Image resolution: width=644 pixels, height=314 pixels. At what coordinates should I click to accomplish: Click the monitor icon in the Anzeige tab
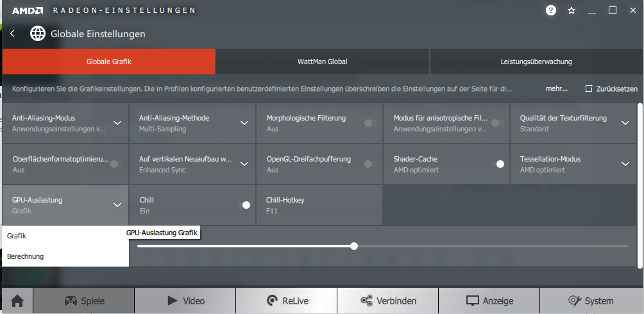click(x=473, y=301)
